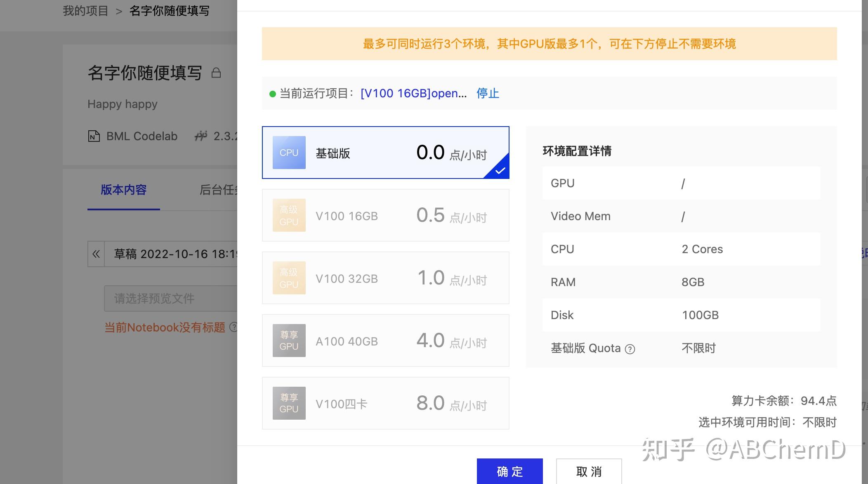Screen dimensions: 868x484
Task: Click the help icon next to 基础版 Quota
Action: point(630,349)
